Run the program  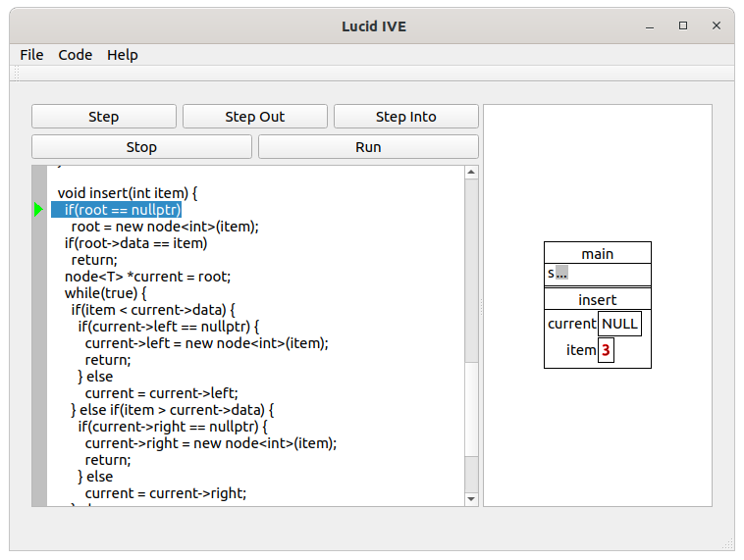(368, 147)
